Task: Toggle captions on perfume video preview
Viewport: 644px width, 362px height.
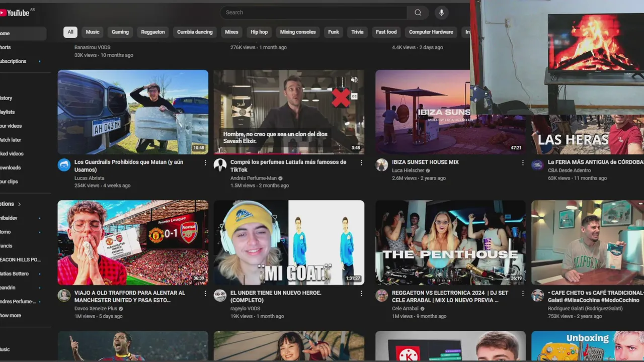Action: tap(354, 96)
